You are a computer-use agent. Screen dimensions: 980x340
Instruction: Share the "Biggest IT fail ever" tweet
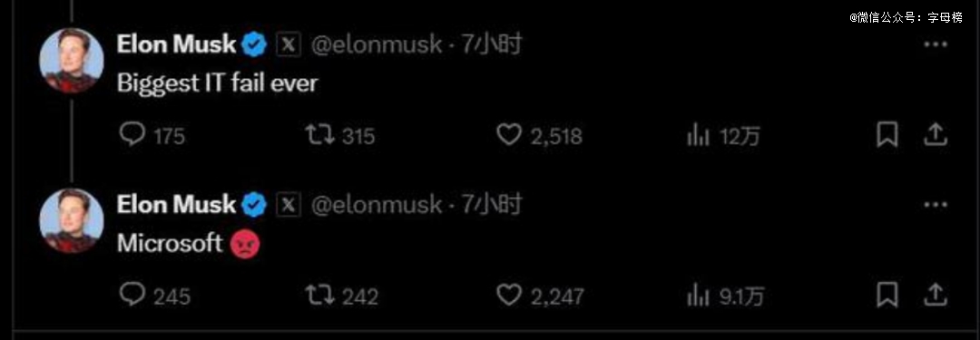(x=935, y=134)
